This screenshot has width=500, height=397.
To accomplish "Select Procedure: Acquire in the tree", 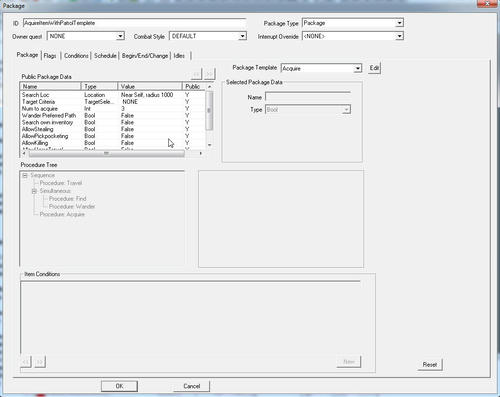I will coord(62,214).
